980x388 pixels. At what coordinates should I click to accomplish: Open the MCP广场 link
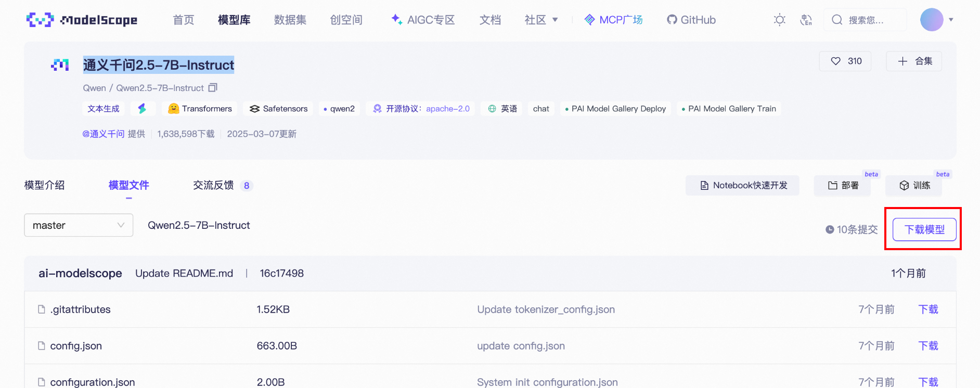click(613, 20)
